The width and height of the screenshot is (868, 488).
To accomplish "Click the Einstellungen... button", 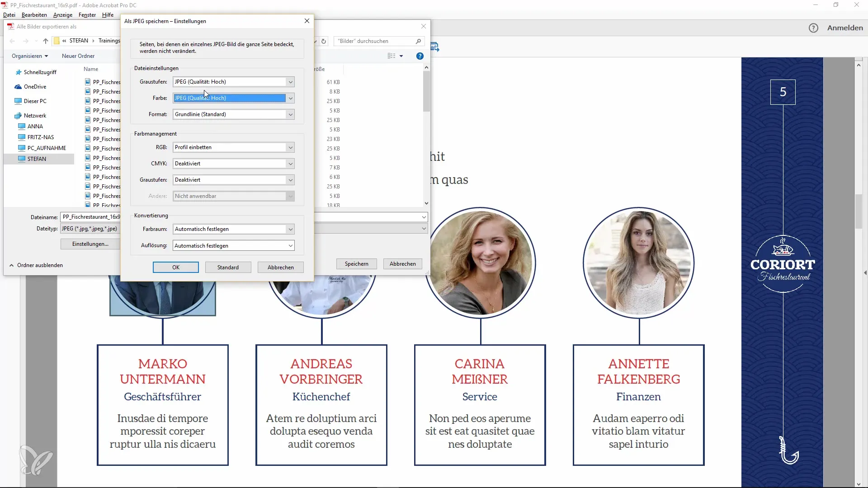I will (90, 244).
